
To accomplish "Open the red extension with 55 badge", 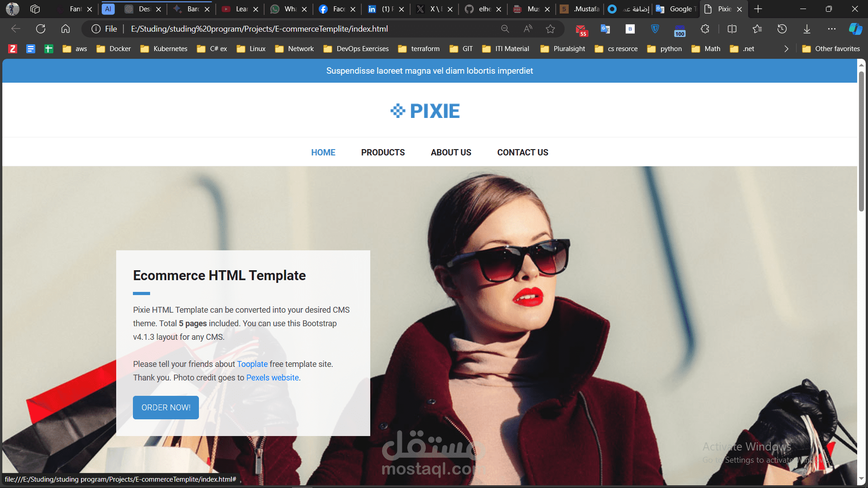I will coord(581,30).
